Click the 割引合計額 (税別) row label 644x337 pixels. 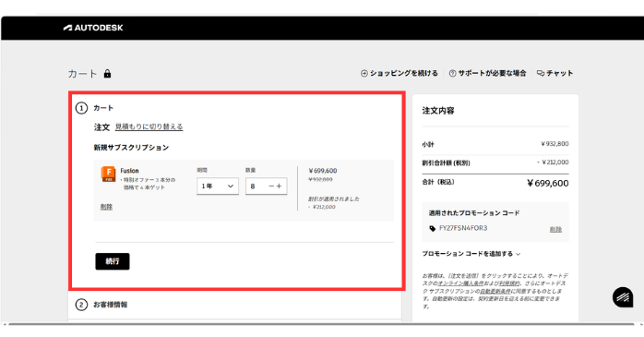[x=446, y=162]
